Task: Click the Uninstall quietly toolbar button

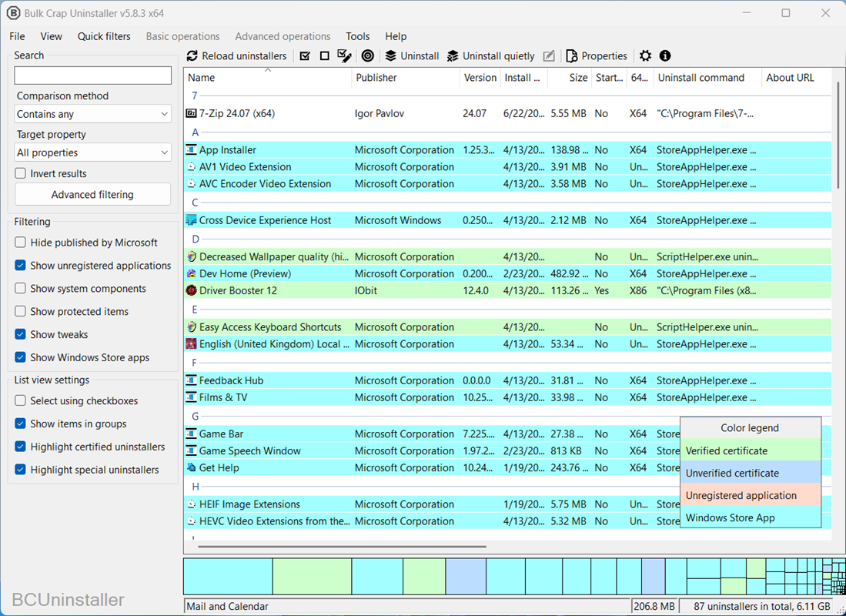Action: [x=490, y=56]
